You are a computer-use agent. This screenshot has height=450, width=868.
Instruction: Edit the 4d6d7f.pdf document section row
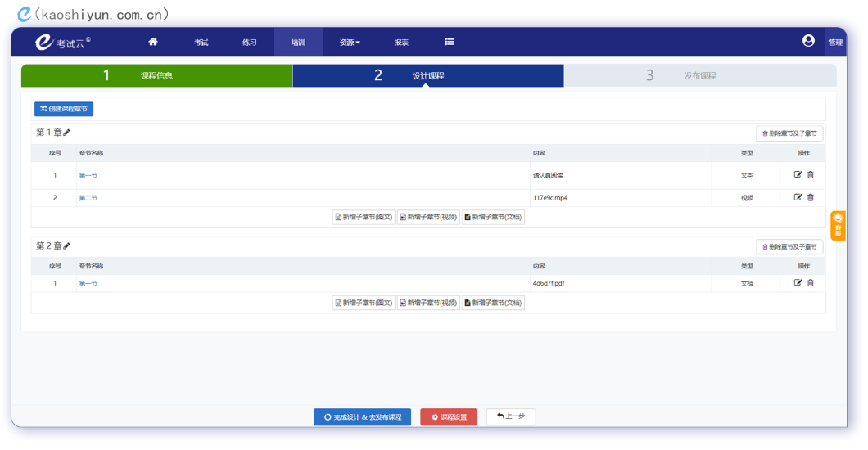coord(798,283)
